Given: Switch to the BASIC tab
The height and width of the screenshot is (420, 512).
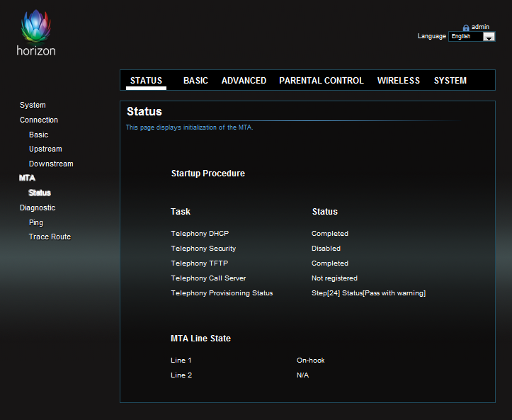Looking at the screenshot, I should pyautogui.click(x=195, y=81).
